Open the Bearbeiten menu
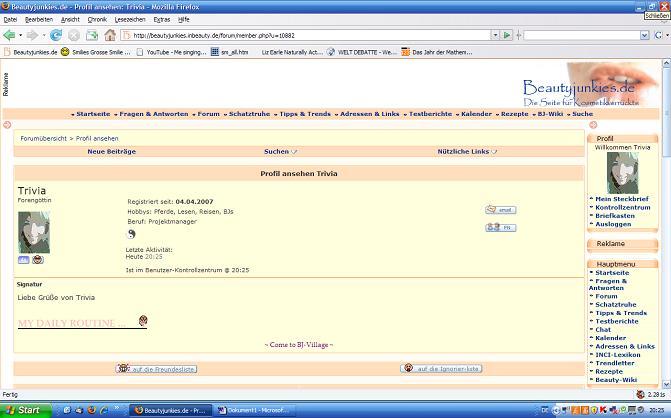Viewport: 671px width, 418px height. [x=39, y=20]
